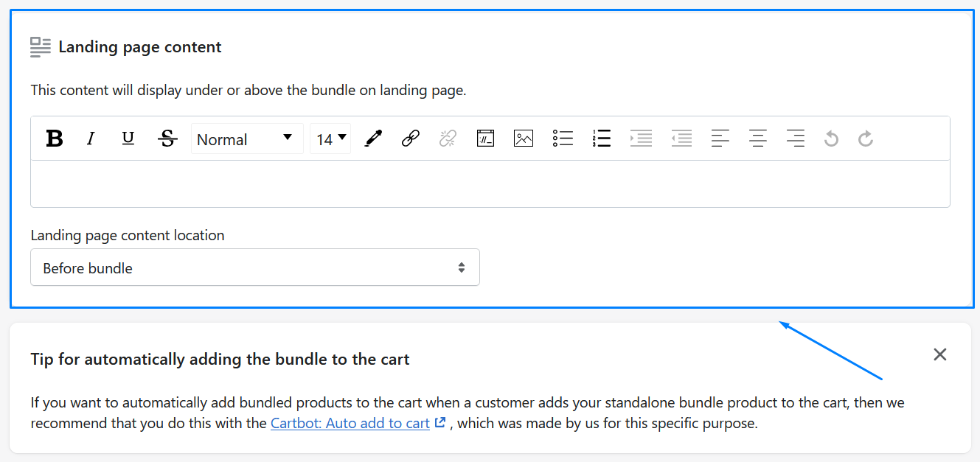Create an ordered numbered list

[602, 139]
